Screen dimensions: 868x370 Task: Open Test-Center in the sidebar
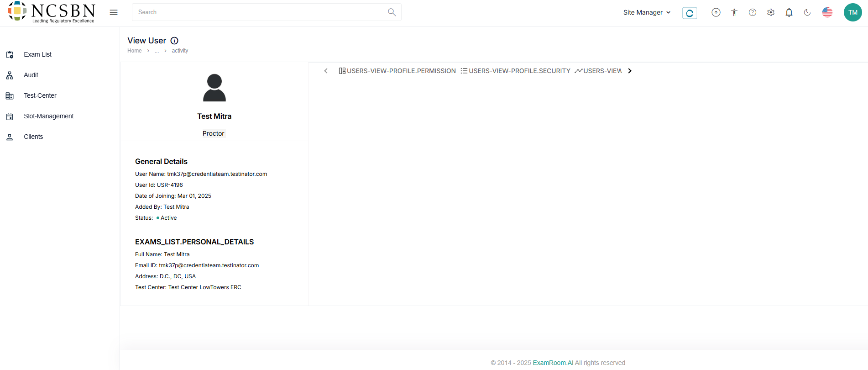pos(40,95)
